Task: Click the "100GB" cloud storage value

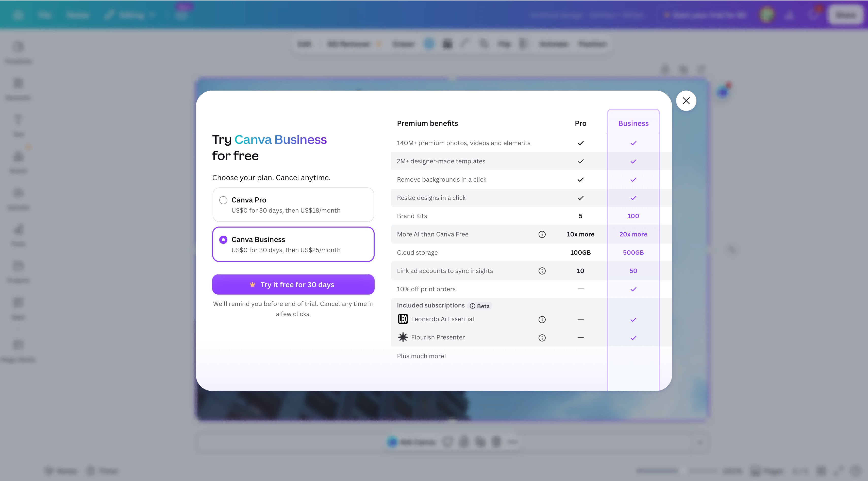Action: [580, 253]
